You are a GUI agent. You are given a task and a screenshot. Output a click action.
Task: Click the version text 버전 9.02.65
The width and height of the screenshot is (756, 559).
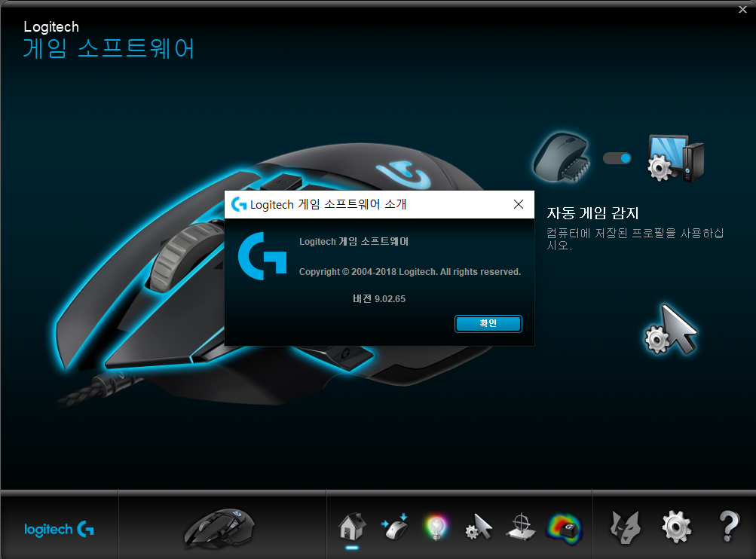[379, 299]
